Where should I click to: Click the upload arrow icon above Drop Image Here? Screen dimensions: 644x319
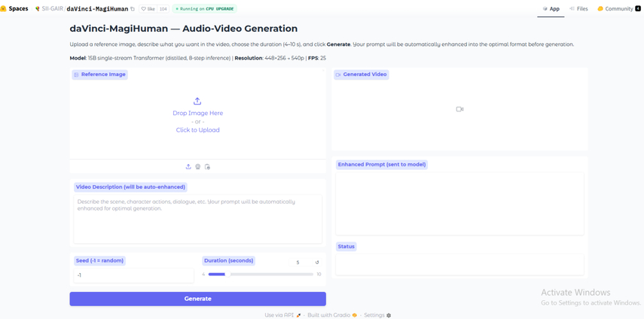click(x=197, y=102)
